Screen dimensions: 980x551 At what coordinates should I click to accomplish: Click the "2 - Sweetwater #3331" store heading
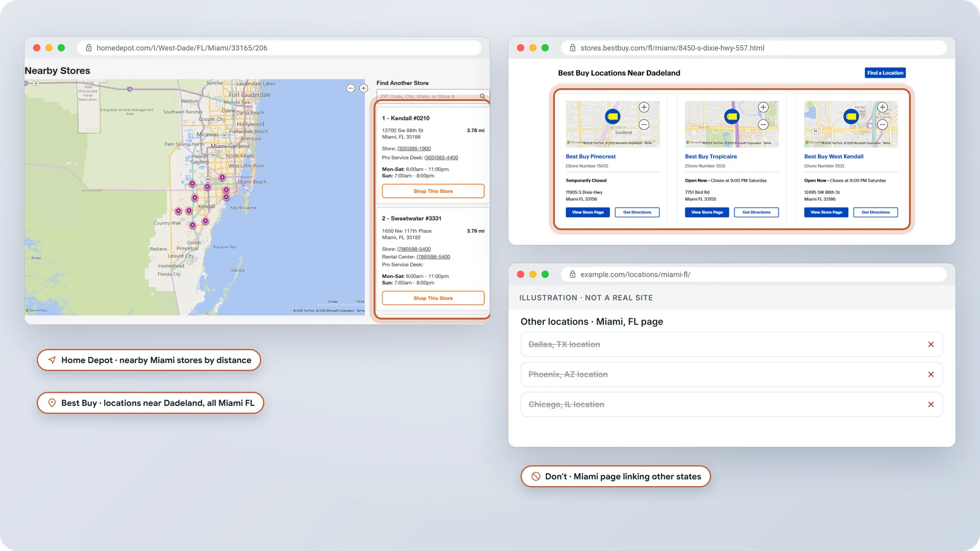(x=412, y=219)
